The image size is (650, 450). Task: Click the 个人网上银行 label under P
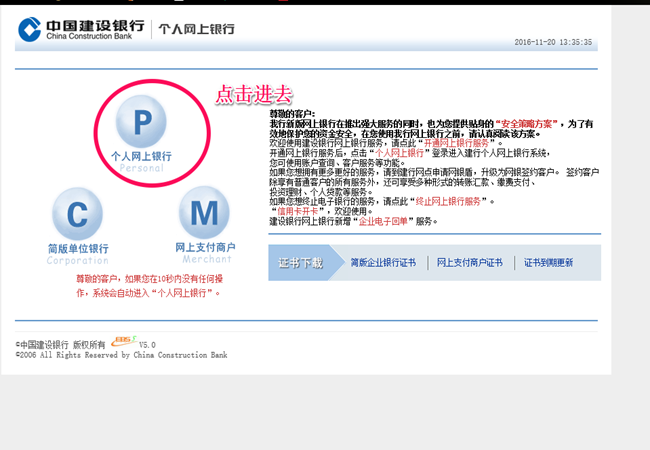pos(141,156)
